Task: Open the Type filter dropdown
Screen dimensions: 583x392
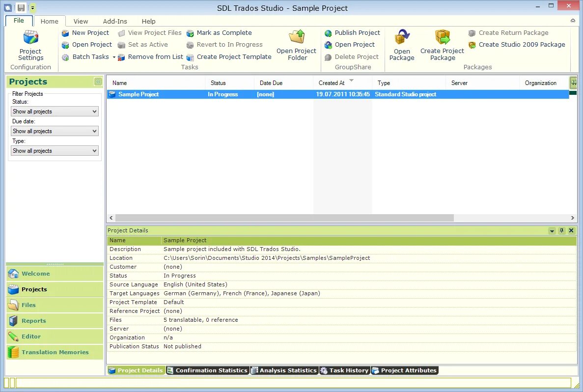Action: point(55,151)
